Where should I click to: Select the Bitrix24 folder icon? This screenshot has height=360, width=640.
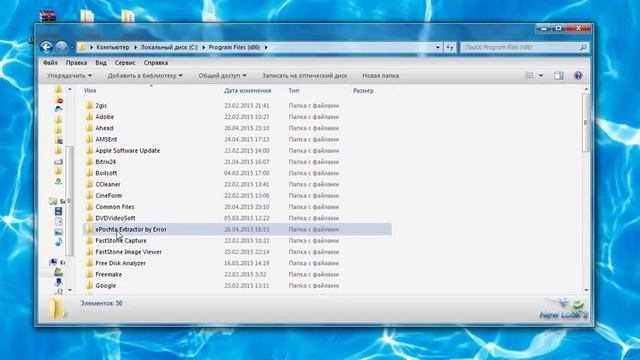point(89,162)
